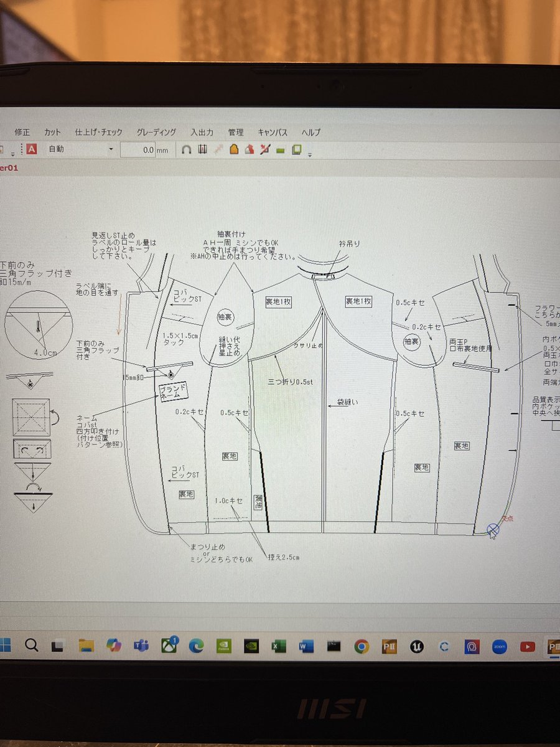Expand toolbar overflow arrow before red A icon
Screen dimensions: 560x747
coord(13,153)
